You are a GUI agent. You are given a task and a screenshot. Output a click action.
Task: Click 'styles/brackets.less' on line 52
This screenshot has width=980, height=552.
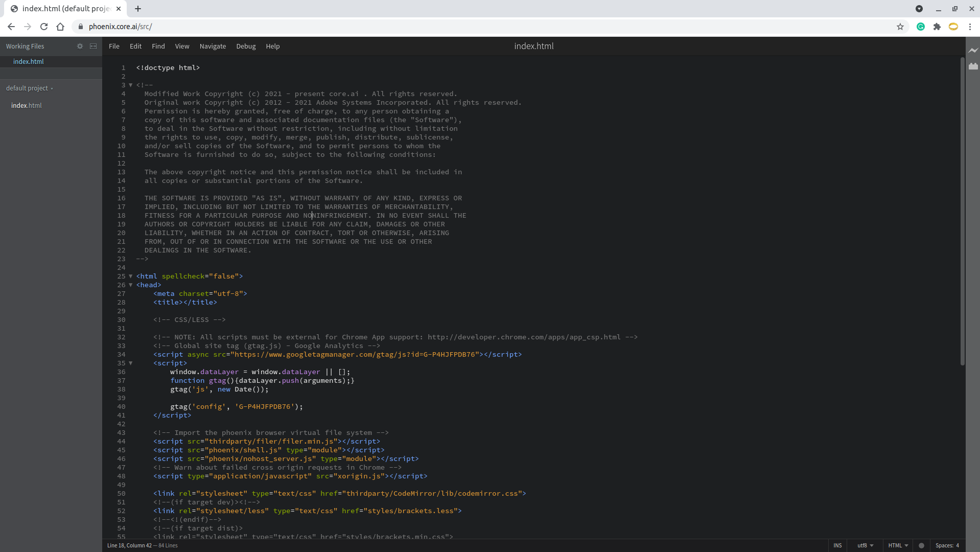click(x=410, y=511)
